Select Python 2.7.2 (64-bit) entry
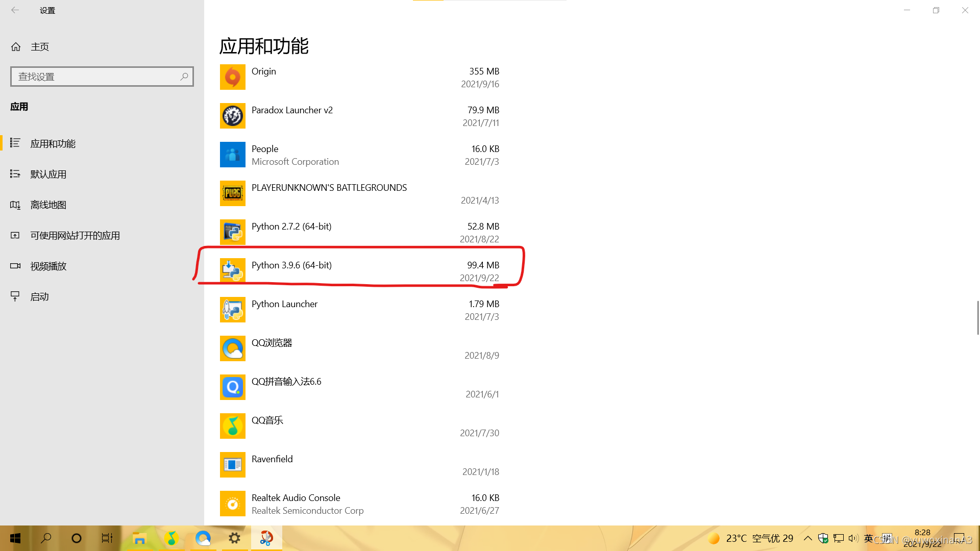This screenshot has height=551, width=980. tap(291, 227)
